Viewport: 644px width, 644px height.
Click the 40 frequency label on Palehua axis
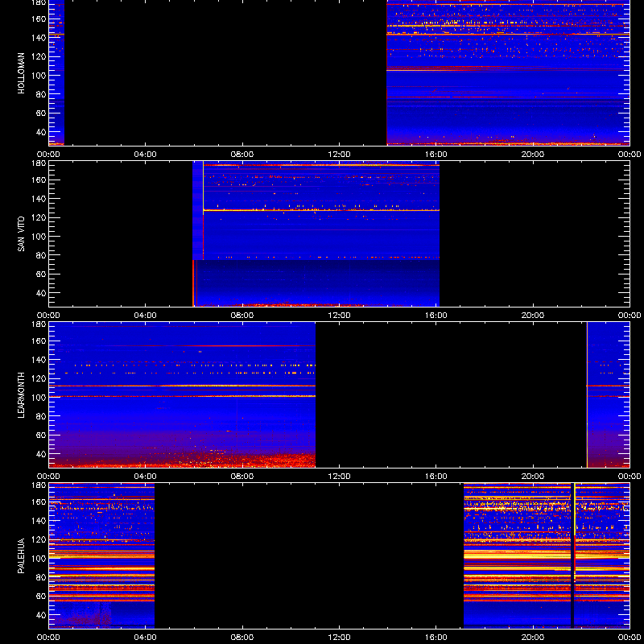point(41,615)
